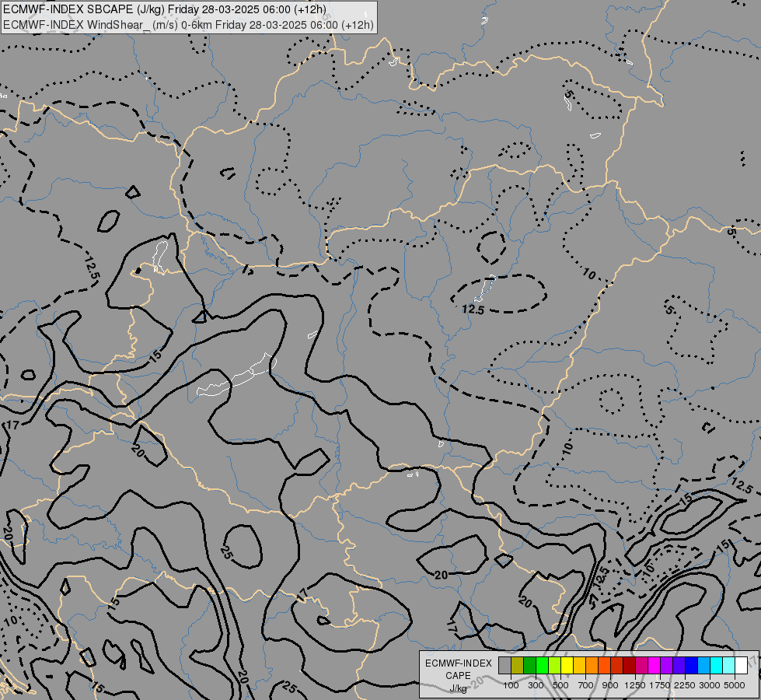Choose the dark green legend swatch

point(529,665)
